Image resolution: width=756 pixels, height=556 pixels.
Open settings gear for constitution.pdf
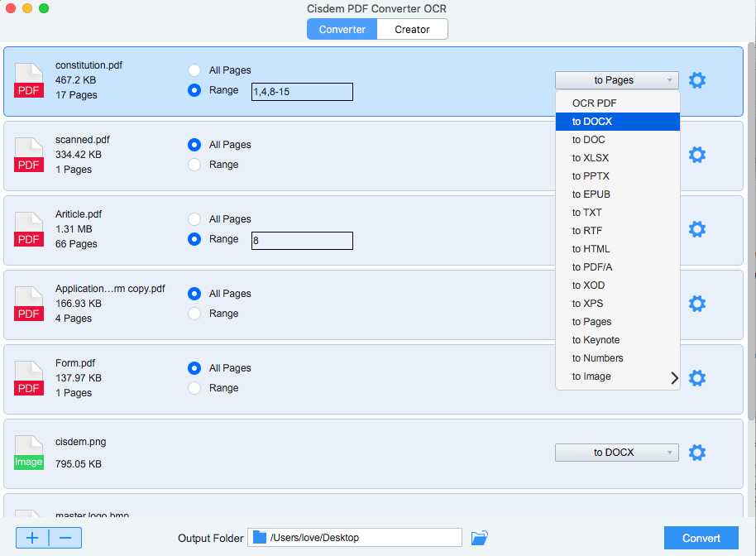click(x=697, y=80)
